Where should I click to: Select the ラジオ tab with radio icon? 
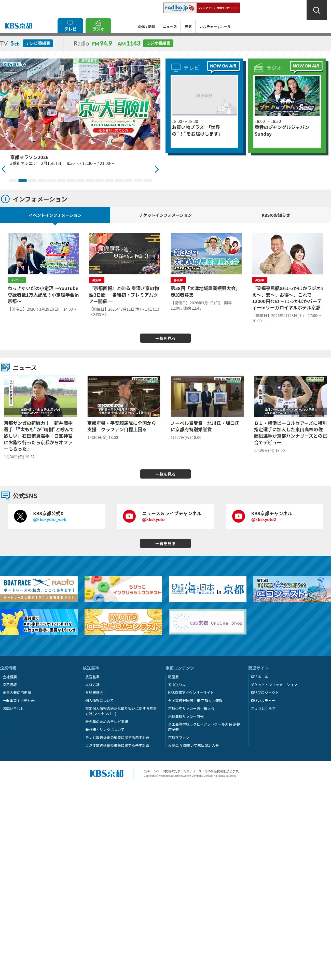pyautogui.click(x=98, y=25)
